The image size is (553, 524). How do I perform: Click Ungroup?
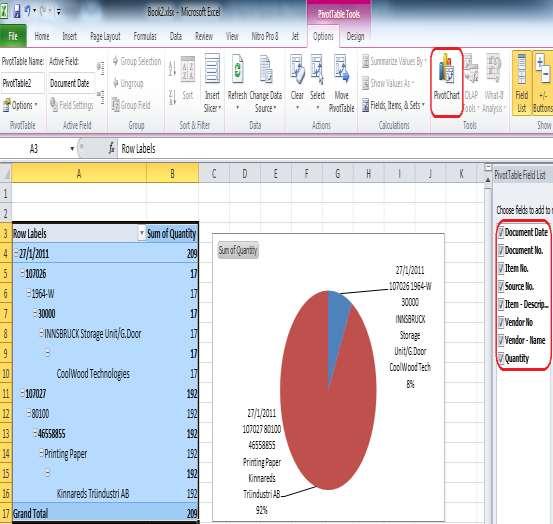[x=128, y=83]
